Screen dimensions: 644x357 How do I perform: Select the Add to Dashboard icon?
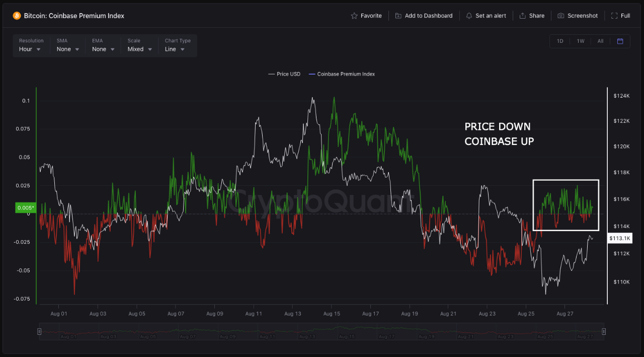point(397,16)
